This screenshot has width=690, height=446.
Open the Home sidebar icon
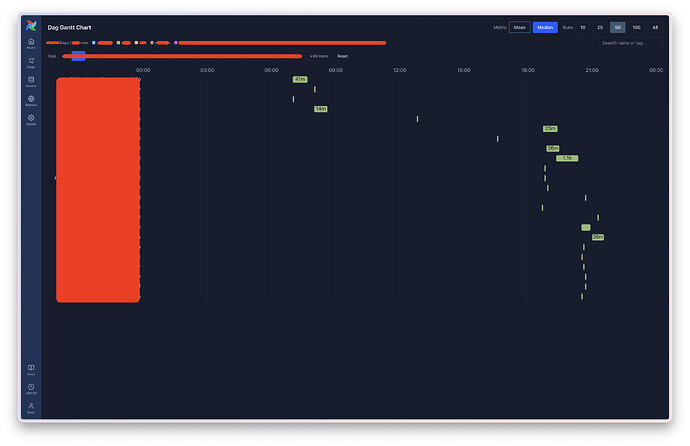click(31, 43)
